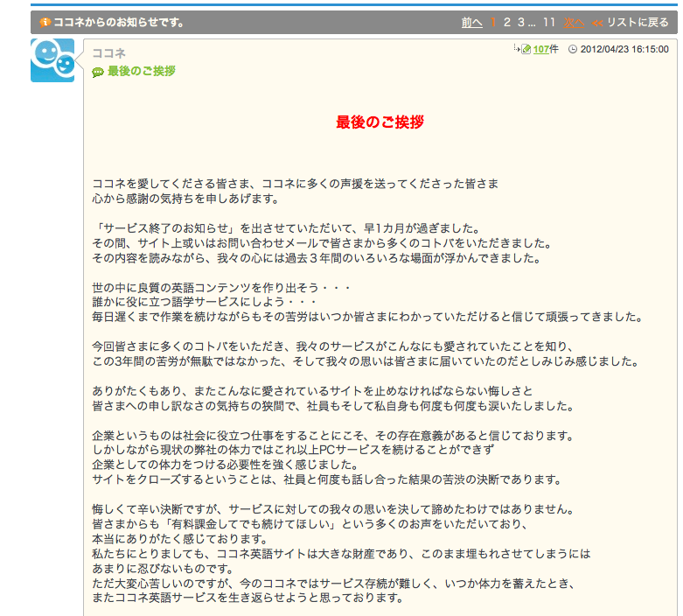Click the orange info icon beside ココネからのお知らせです

(x=45, y=22)
